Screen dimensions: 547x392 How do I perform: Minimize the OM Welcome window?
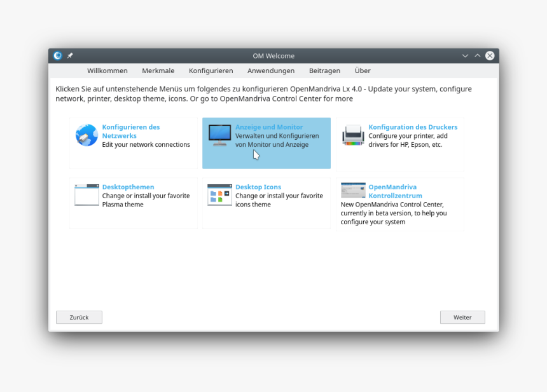[x=465, y=56]
